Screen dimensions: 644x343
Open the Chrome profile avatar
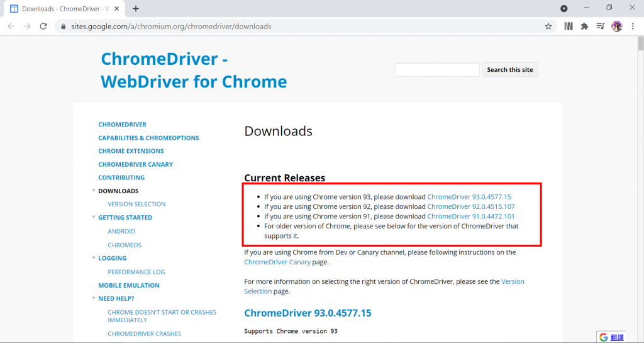pyautogui.click(x=617, y=26)
